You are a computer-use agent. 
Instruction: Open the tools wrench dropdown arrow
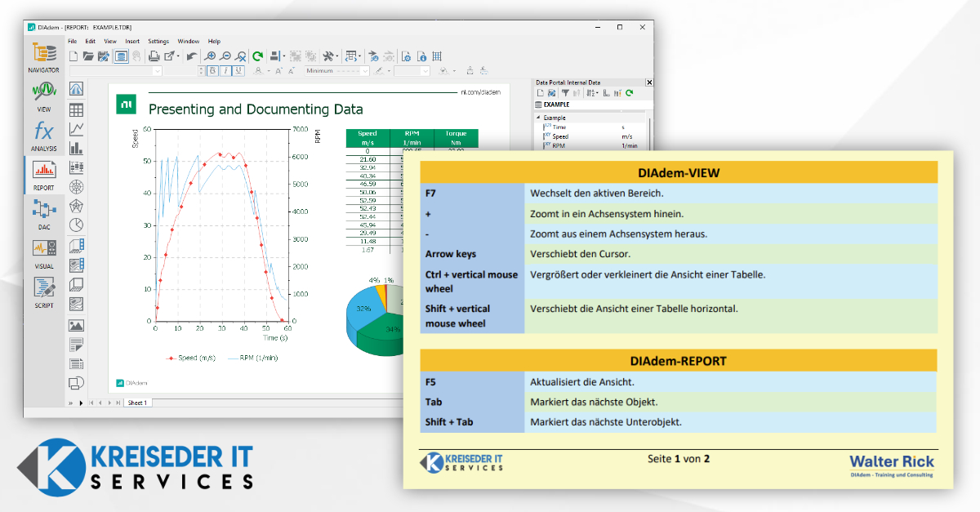point(337,56)
